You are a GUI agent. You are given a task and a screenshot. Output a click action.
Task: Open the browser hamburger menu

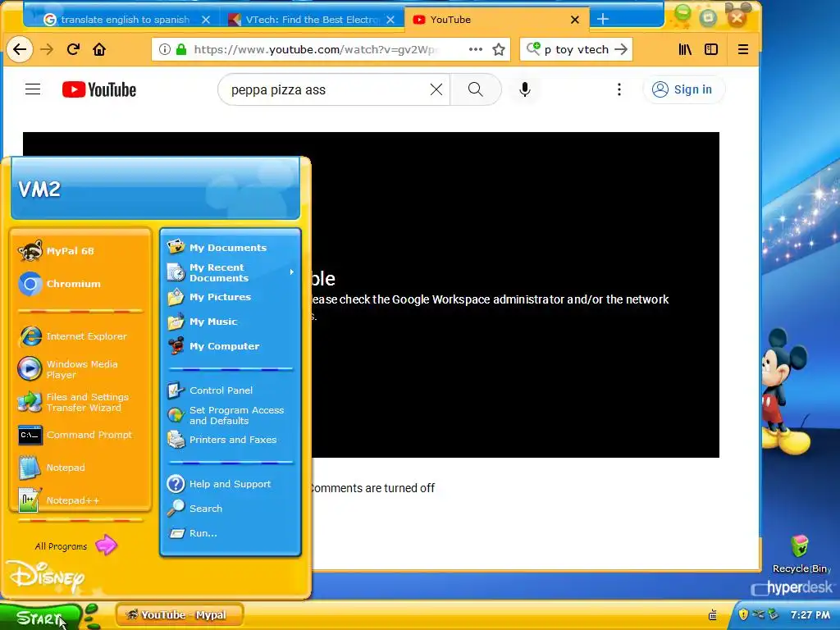click(x=743, y=50)
